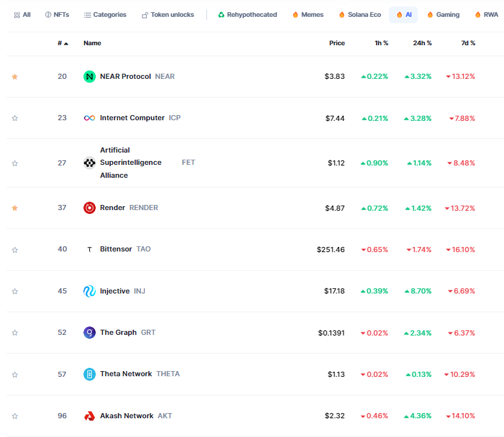Click Akash's 4.36% 24h change
Screen dimensions: 504x437
[x=417, y=416]
